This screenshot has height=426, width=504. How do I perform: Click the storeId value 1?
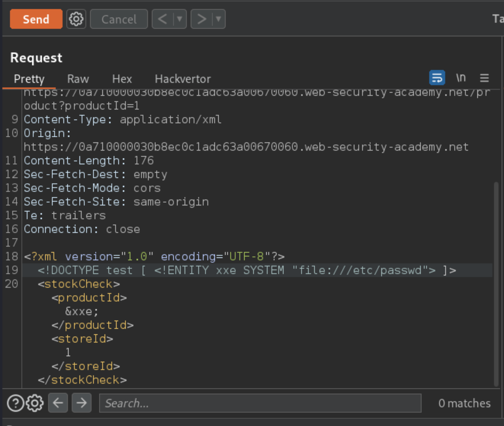[68, 353]
